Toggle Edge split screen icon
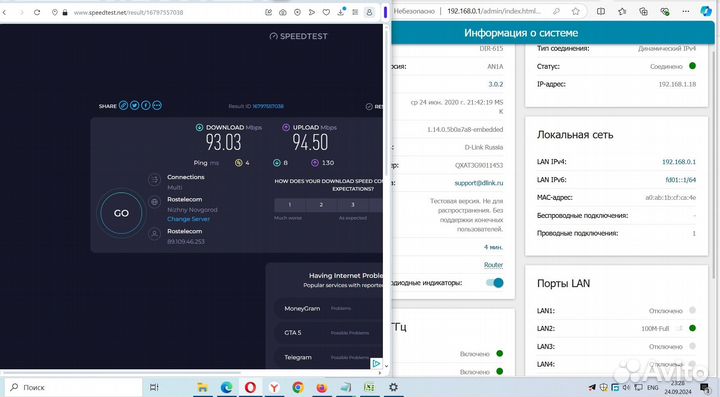The image size is (720, 397). click(x=601, y=11)
